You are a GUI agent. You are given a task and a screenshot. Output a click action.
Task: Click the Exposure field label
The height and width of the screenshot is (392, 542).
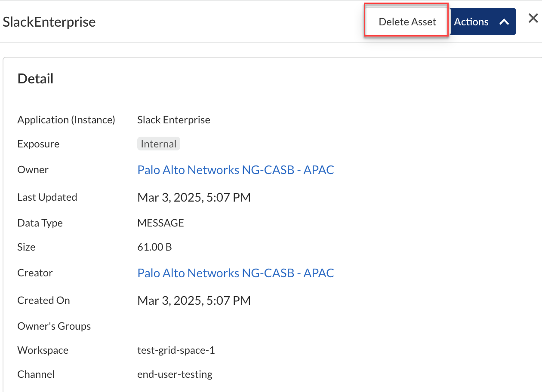click(x=38, y=144)
